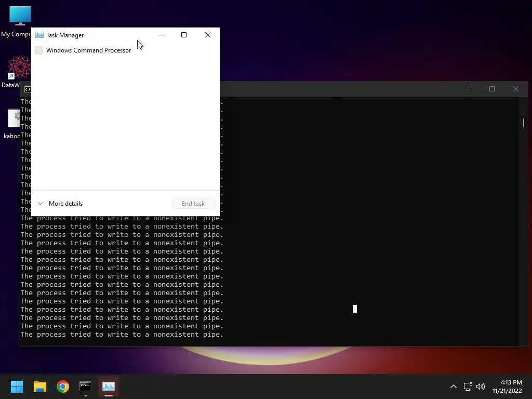The image size is (532, 399).
Task: Switch to Command Prompt on the taskbar
Action: tap(86, 387)
